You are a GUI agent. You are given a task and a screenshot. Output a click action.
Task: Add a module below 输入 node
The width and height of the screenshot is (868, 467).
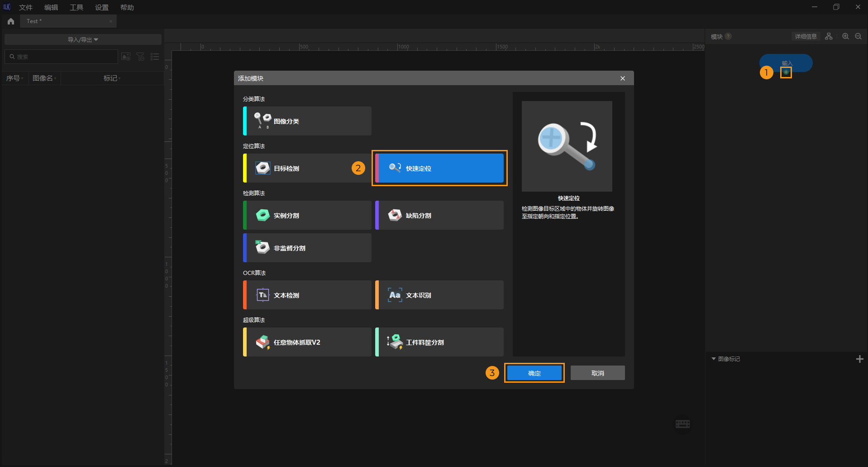[x=786, y=72]
